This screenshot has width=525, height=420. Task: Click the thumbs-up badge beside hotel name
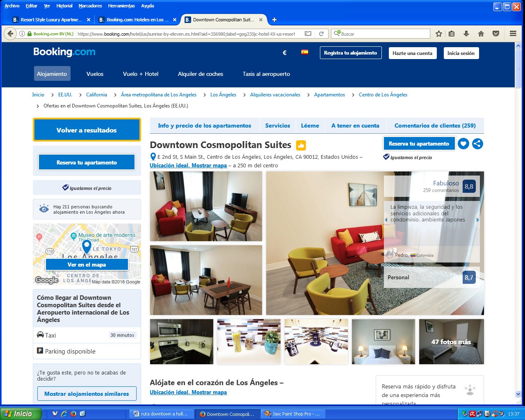[301, 145]
